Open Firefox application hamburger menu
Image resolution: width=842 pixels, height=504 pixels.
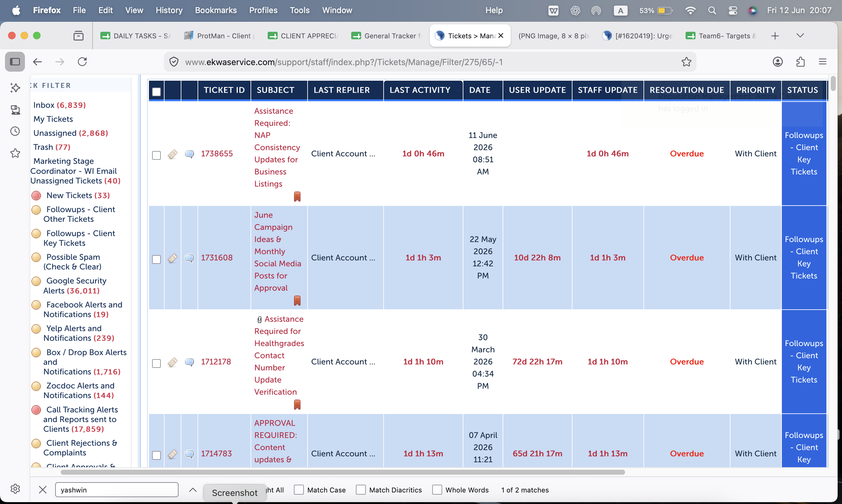pyautogui.click(x=822, y=62)
